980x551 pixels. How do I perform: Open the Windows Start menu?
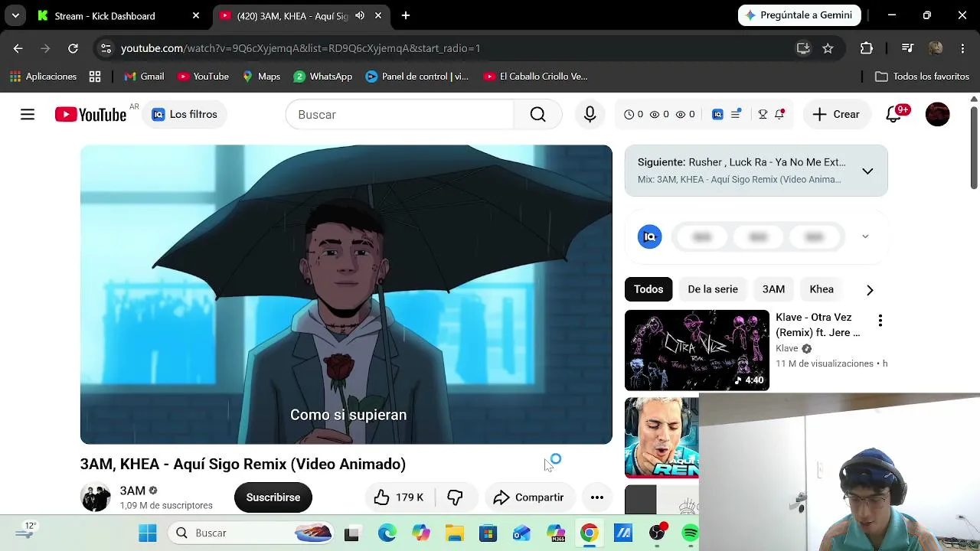click(148, 533)
